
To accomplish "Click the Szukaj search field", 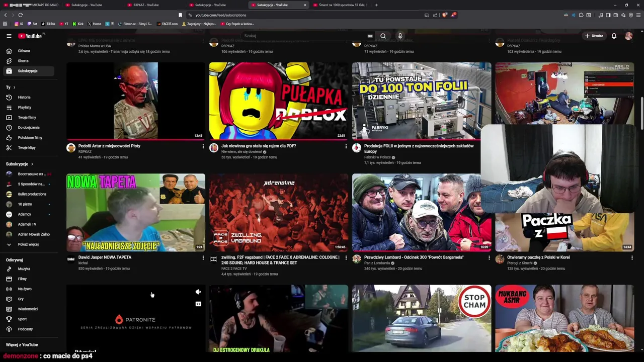I will click(x=304, y=36).
